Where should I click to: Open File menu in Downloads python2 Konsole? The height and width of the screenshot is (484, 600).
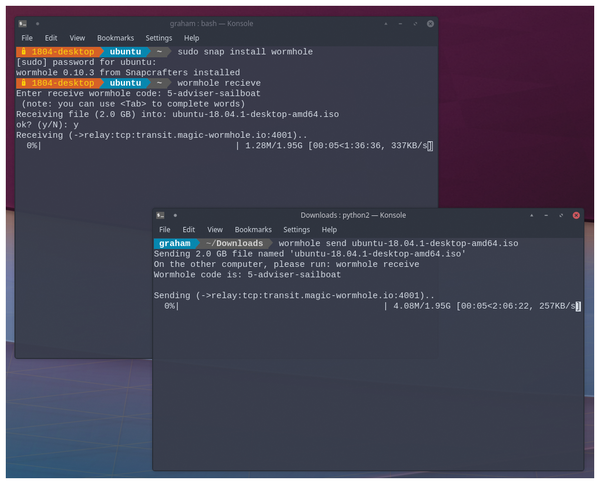click(165, 230)
